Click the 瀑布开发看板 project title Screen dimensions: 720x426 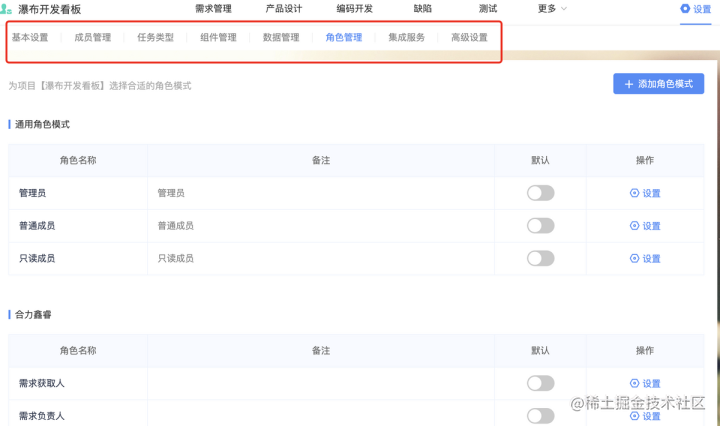pos(50,9)
